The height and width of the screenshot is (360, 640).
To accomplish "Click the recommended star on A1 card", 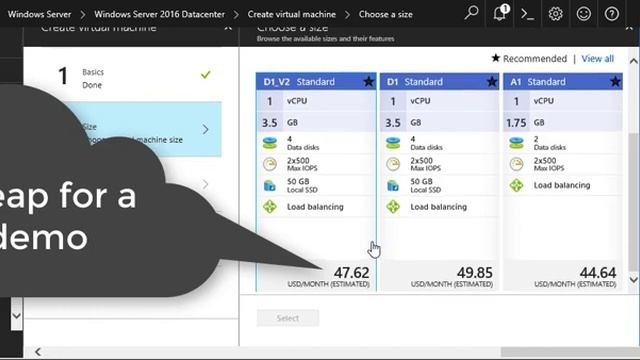I will tap(615, 82).
